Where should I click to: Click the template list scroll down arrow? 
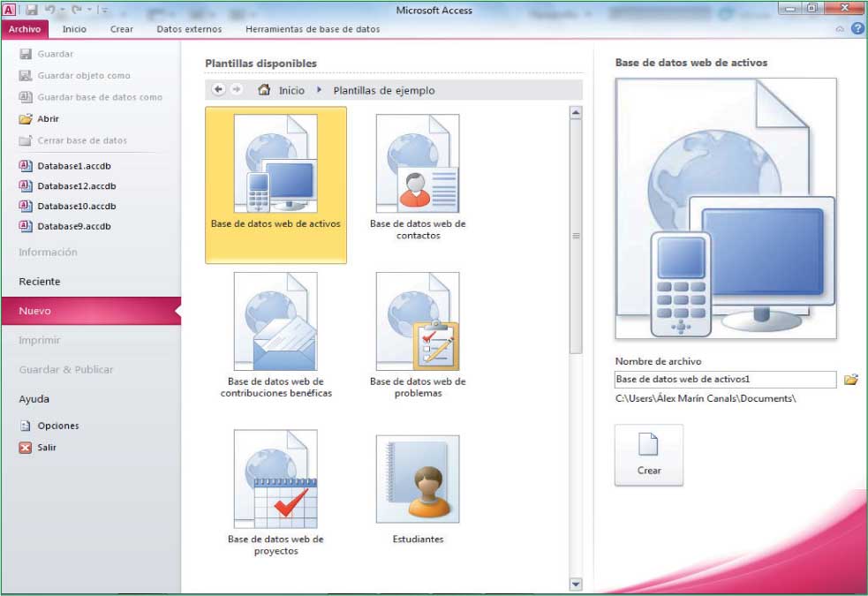[x=576, y=584]
